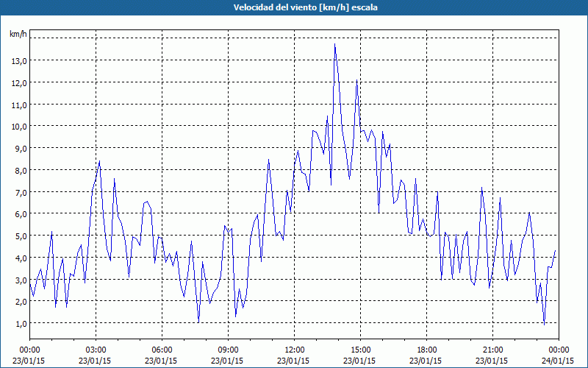Click the 15:00 time axis label
This screenshot has width=588, height=368.
coord(360,350)
